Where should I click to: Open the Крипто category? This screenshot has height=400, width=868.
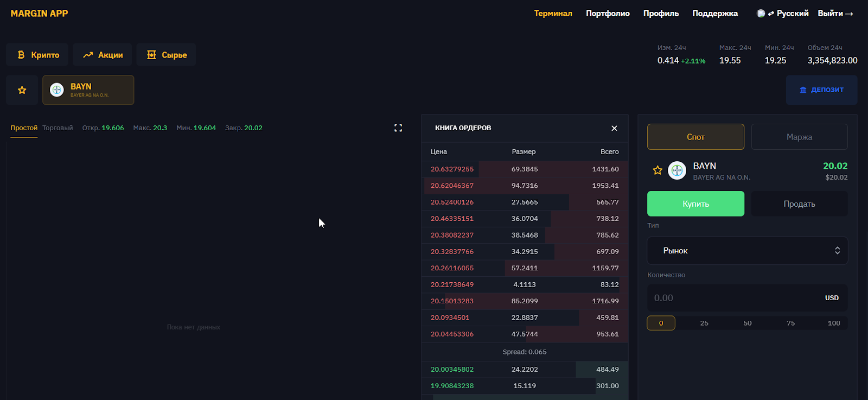(37, 55)
